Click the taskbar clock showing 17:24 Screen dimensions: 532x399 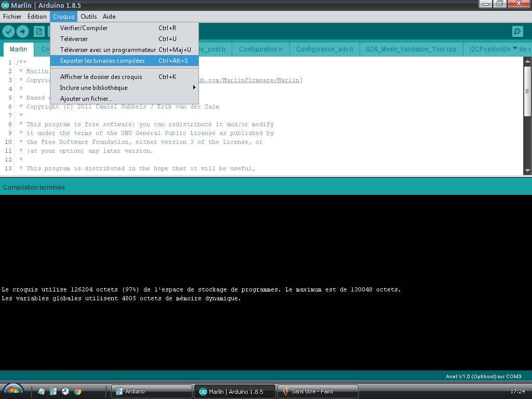click(x=517, y=391)
